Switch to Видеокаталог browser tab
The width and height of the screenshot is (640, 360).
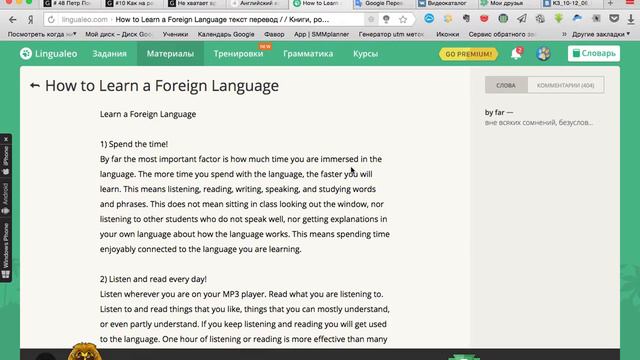click(443, 3)
